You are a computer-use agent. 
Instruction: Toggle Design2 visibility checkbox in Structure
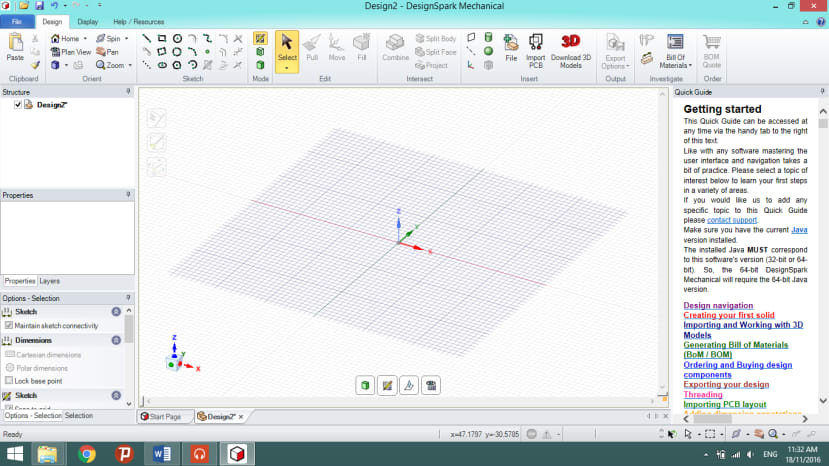[18, 105]
